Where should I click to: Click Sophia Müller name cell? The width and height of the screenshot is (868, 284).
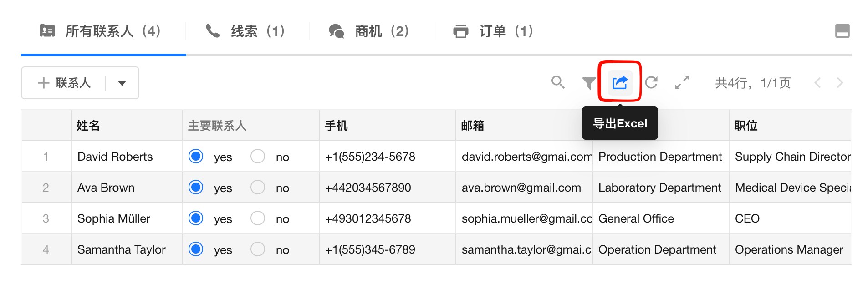(114, 218)
